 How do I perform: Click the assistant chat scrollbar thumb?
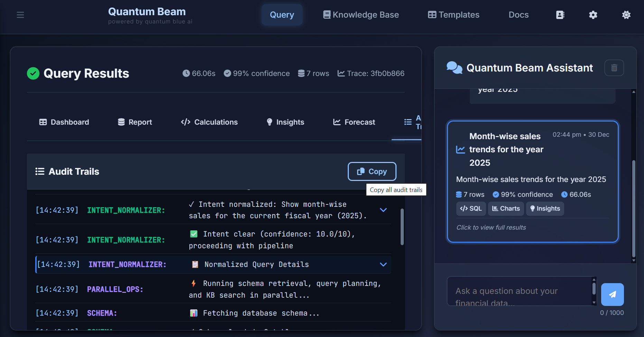(634, 209)
